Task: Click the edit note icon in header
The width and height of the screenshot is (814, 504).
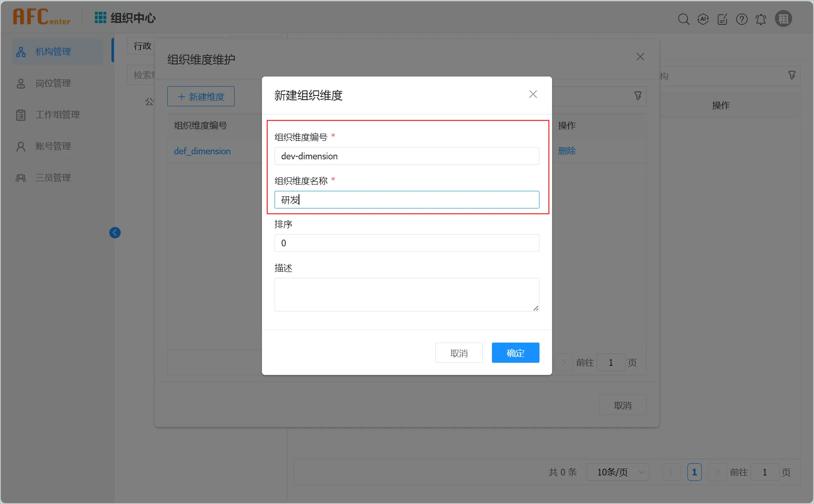Action: tap(722, 19)
